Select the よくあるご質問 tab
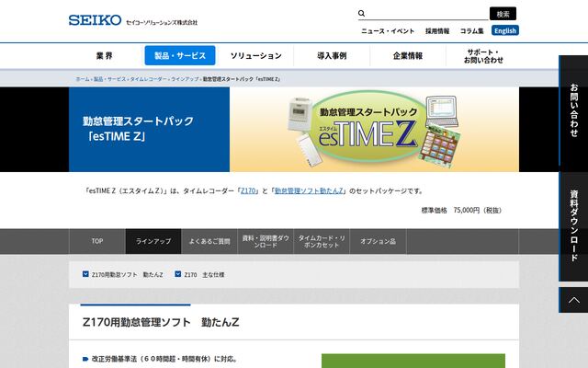Image resolution: width=588 pixels, height=368 pixels. click(209, 241)
